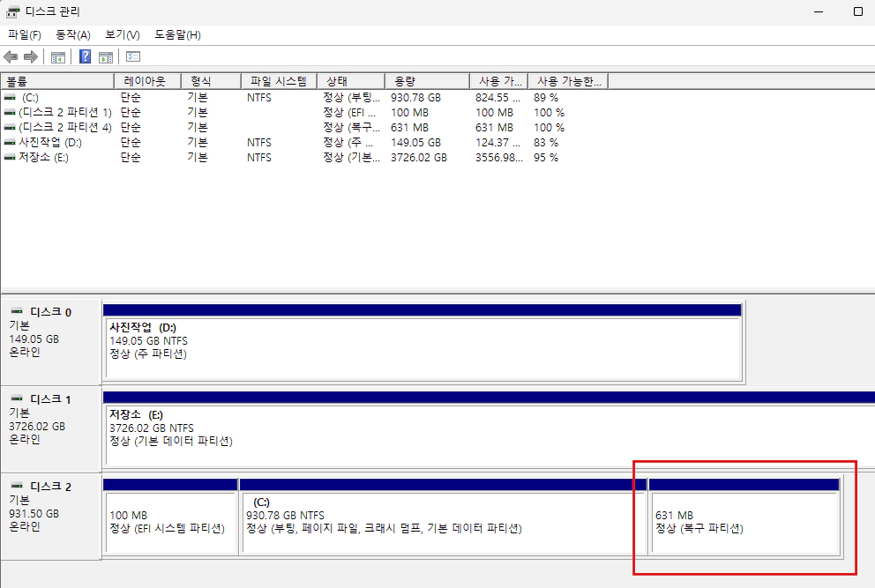This screenshot has height=588, width=875.
Task: Open the 보기(V) menu
Action: 123,35
